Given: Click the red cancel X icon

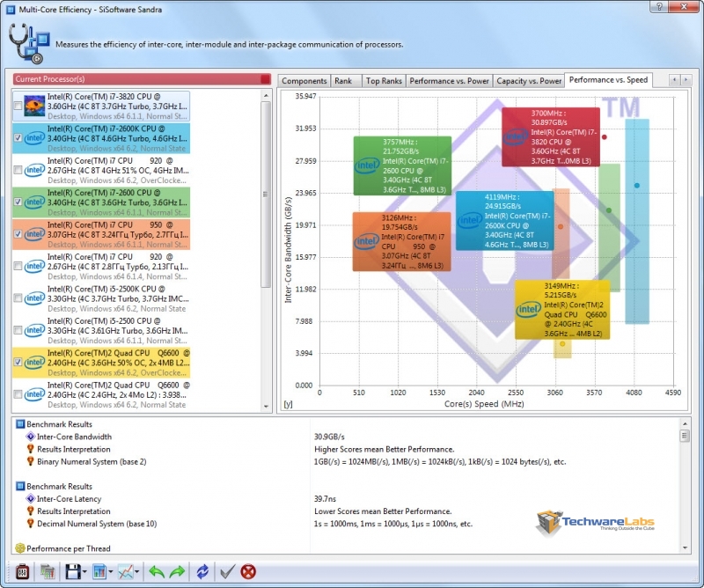Looking at the screenshot, I should tap(248, 571).
